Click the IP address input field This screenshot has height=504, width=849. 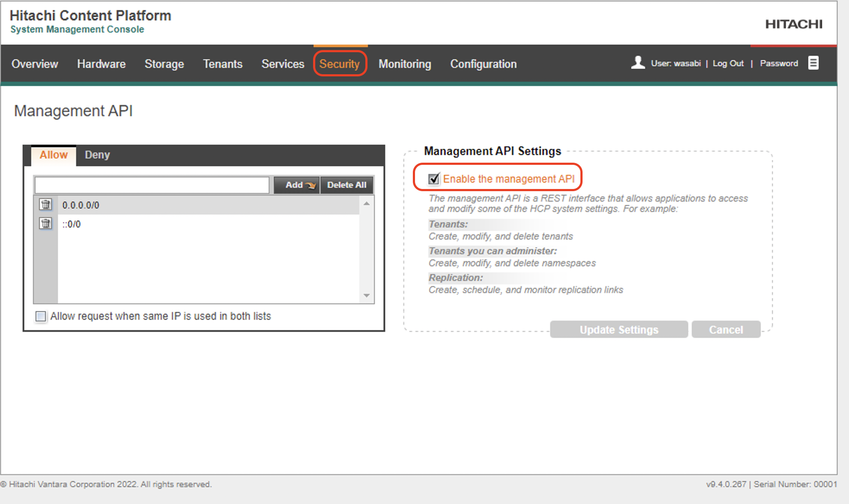click(152, 185)
